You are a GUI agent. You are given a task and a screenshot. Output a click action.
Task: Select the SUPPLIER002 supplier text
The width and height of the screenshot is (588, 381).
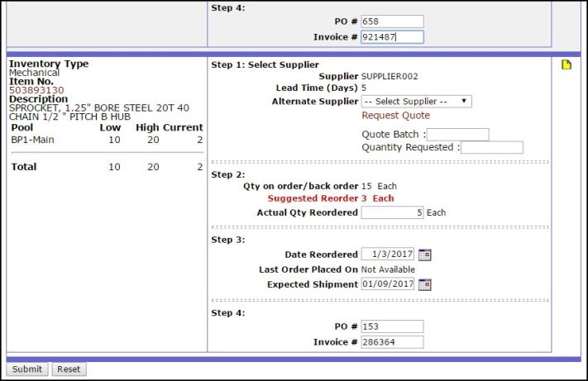click(390, 76)
